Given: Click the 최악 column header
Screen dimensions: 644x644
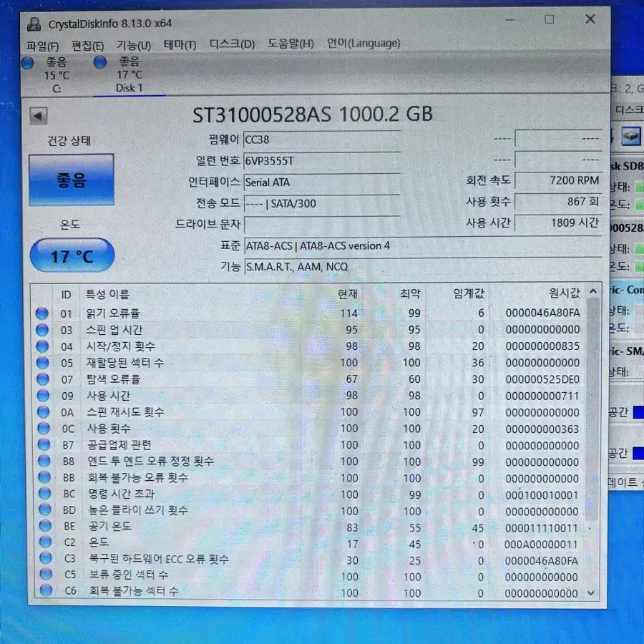Looking at the screenshot, I should pyautogui.click(x=410, y=293).
